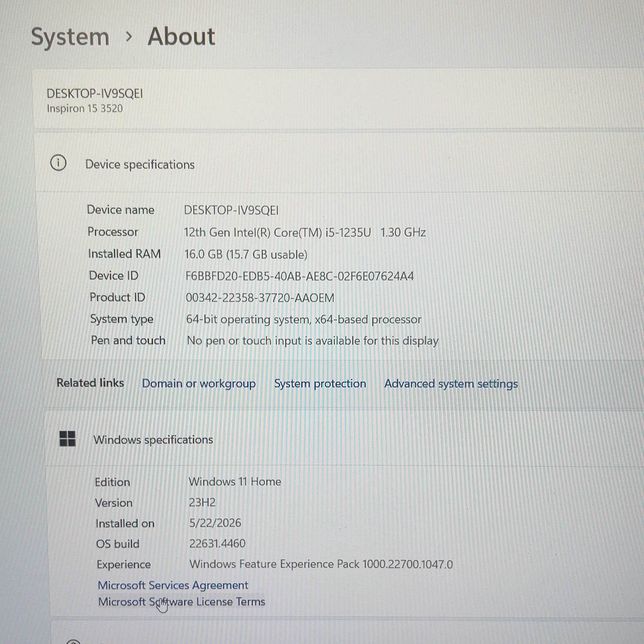Click the Related links label

click(90, 383)
